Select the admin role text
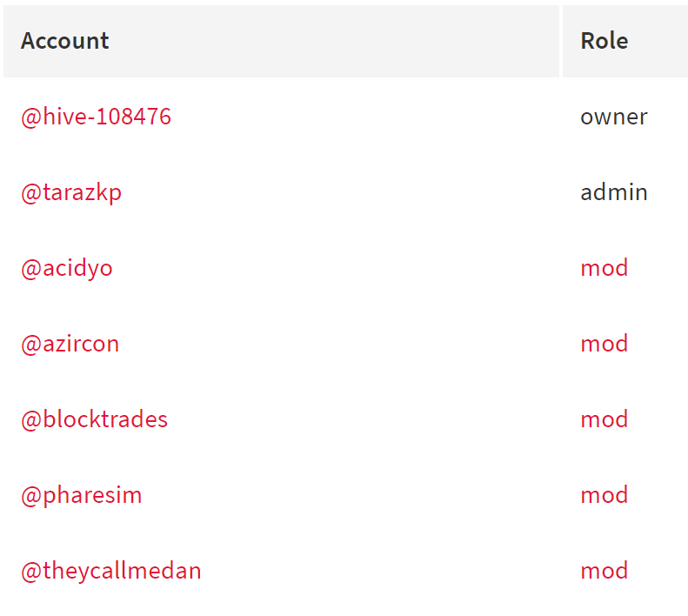Viewport: 688px width, 616px height. click(614, 192)
